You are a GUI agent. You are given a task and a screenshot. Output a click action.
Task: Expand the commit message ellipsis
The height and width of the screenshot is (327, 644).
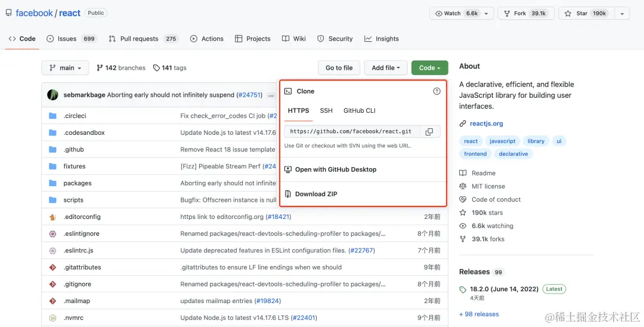tap(271, 95)
